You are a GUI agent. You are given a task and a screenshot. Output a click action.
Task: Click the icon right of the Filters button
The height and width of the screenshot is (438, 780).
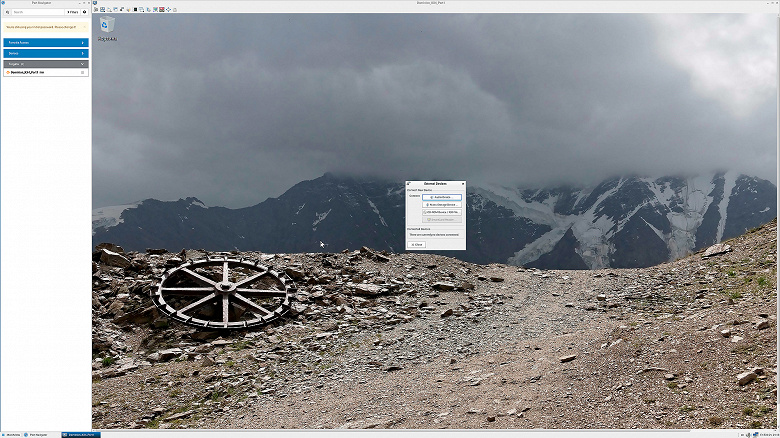point(85,12)
